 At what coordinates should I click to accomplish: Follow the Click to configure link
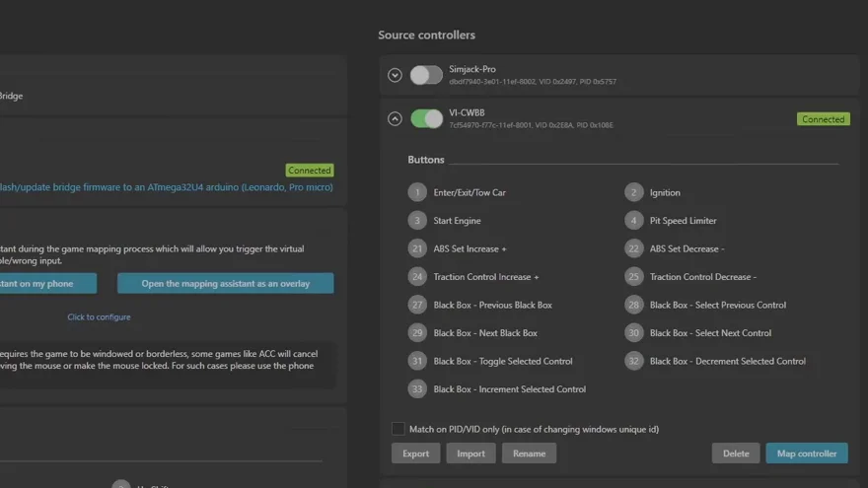[x=99, y=317]
